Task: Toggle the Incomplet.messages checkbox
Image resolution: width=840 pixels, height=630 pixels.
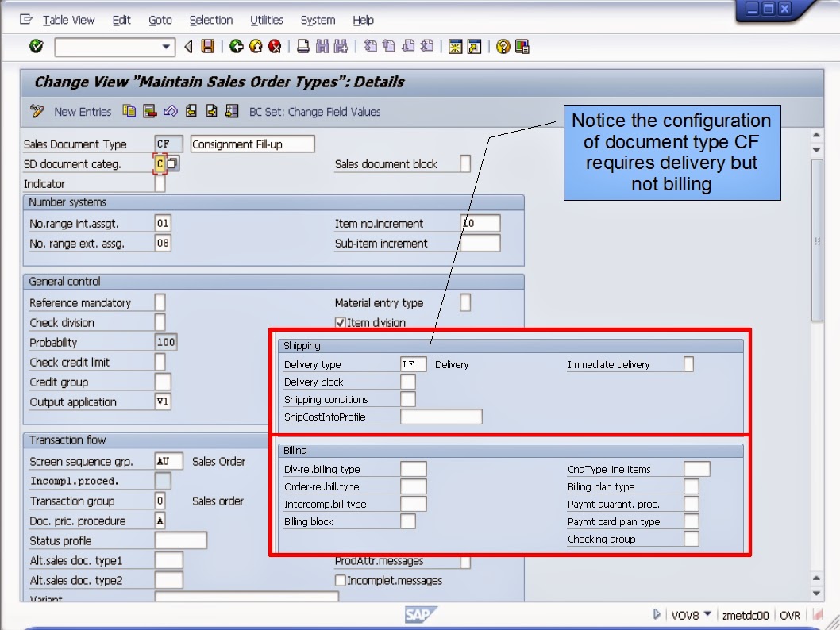Action: 340,580
